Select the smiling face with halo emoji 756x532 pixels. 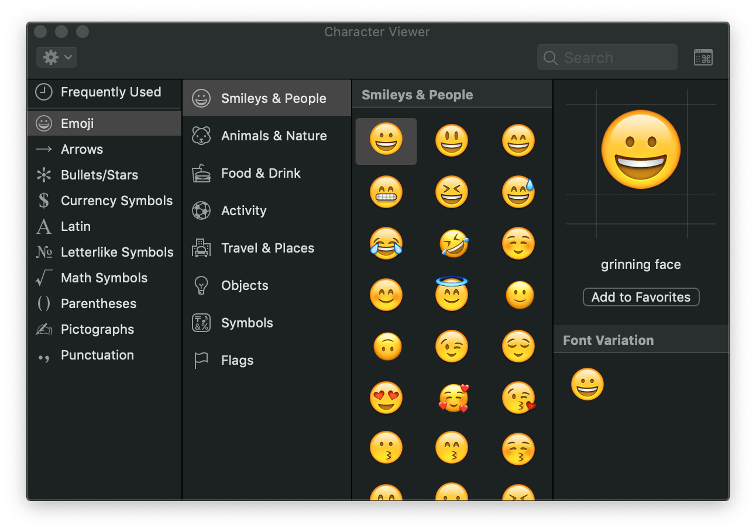click(x=452, y=295)
